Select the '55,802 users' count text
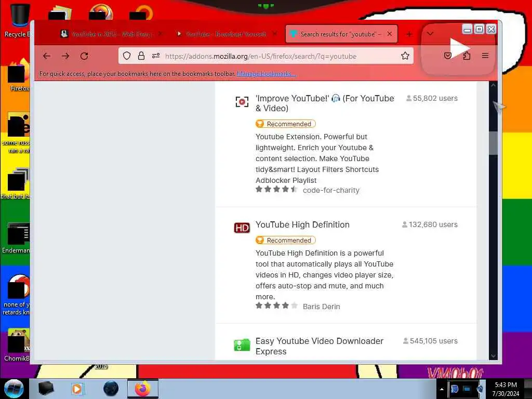 click(x=435, y=98)
